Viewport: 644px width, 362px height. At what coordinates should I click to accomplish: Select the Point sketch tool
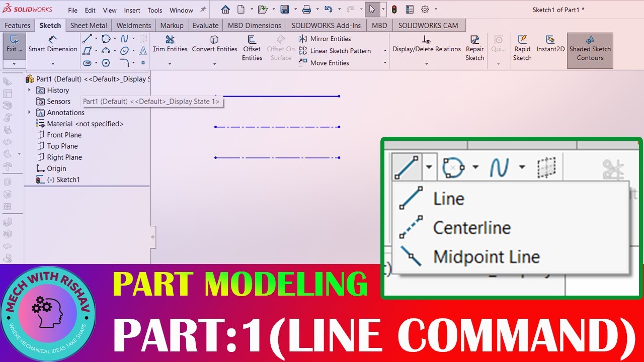click(x=143, y=63)
